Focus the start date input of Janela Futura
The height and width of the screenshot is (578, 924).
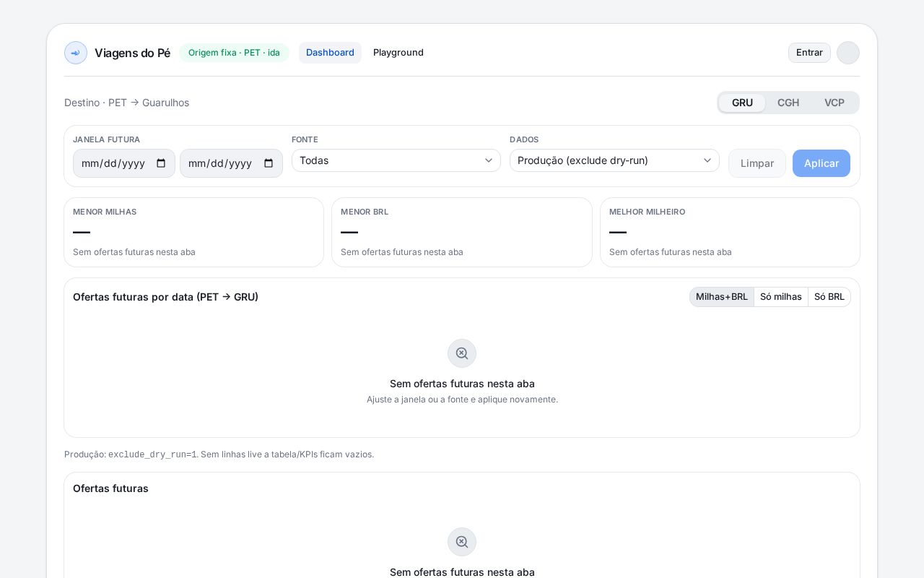[124, 163]
